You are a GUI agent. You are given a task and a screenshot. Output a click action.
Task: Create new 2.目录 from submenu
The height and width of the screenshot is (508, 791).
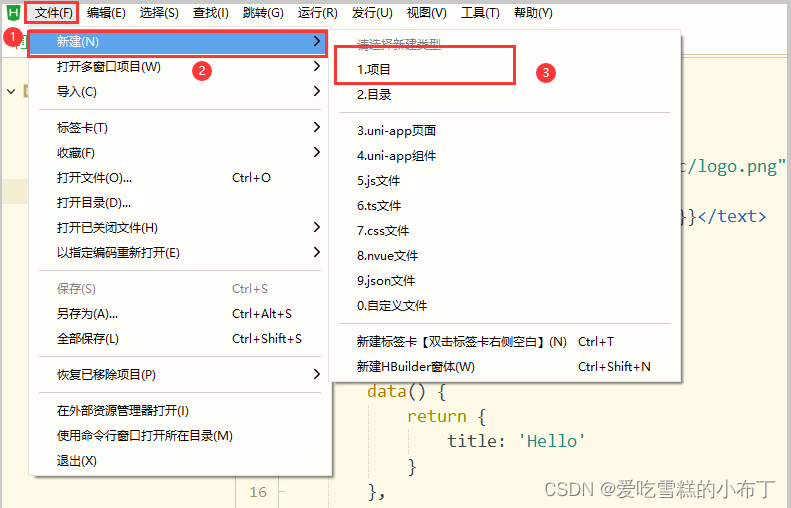coord(504,94)
